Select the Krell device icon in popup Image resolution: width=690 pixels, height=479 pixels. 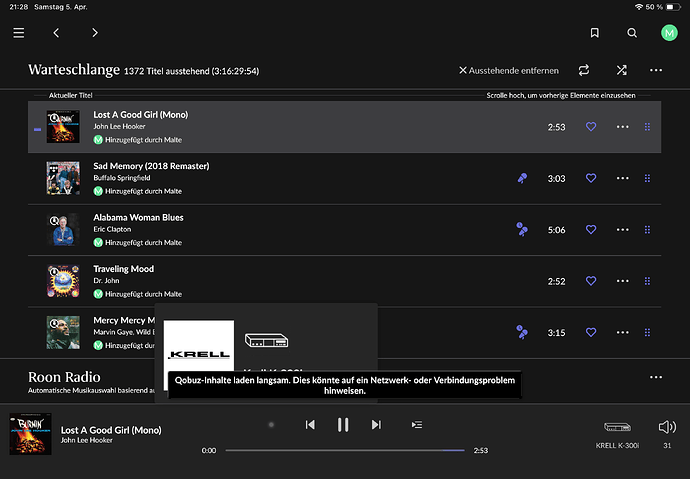tap(266, 340)
